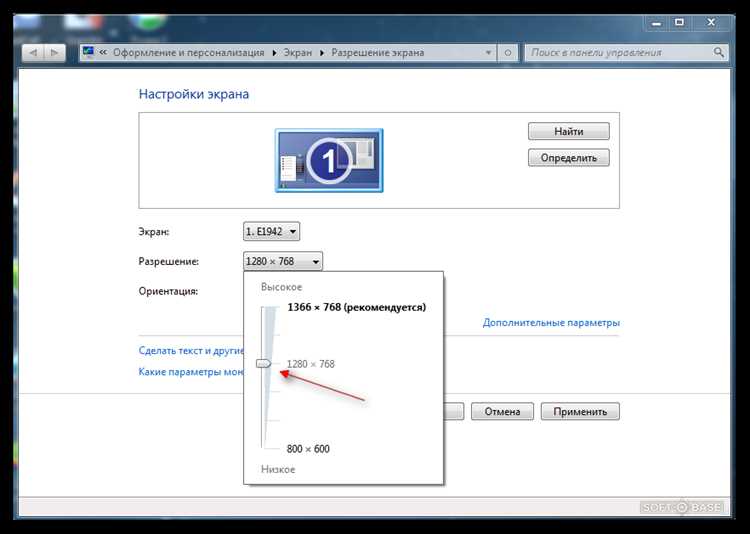The width and height of the screenshot is (750, 534).
Task: Click the Применить button
Action: tap(580, 412)
